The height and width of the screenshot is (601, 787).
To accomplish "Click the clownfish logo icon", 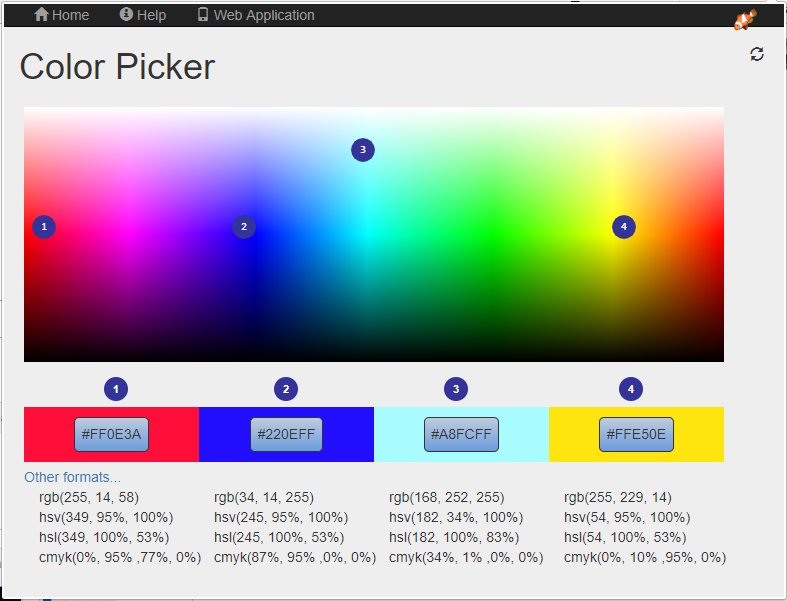I will (x=745, y=19).
